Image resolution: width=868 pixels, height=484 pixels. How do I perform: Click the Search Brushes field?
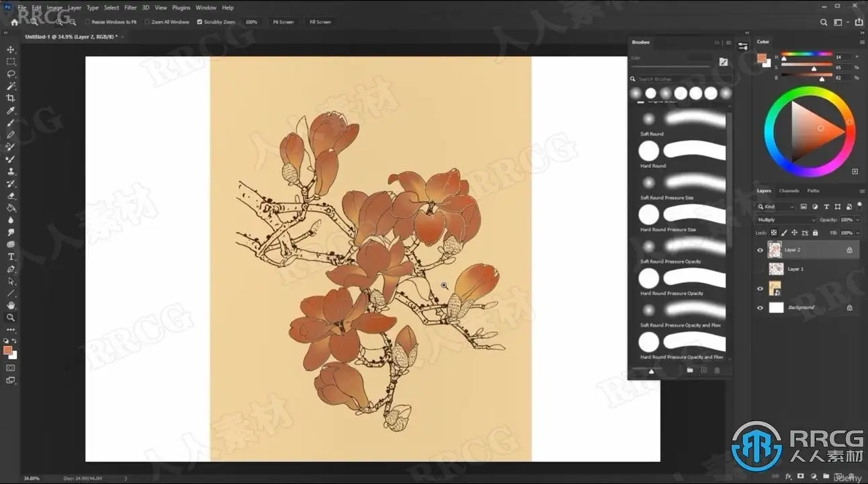click(x=681, y=79)
